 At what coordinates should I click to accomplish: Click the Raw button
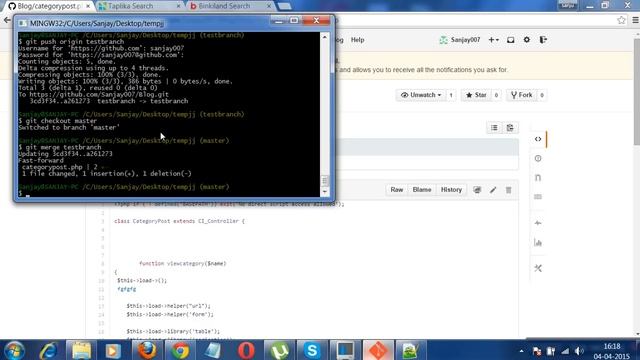[x=397, y=190]
